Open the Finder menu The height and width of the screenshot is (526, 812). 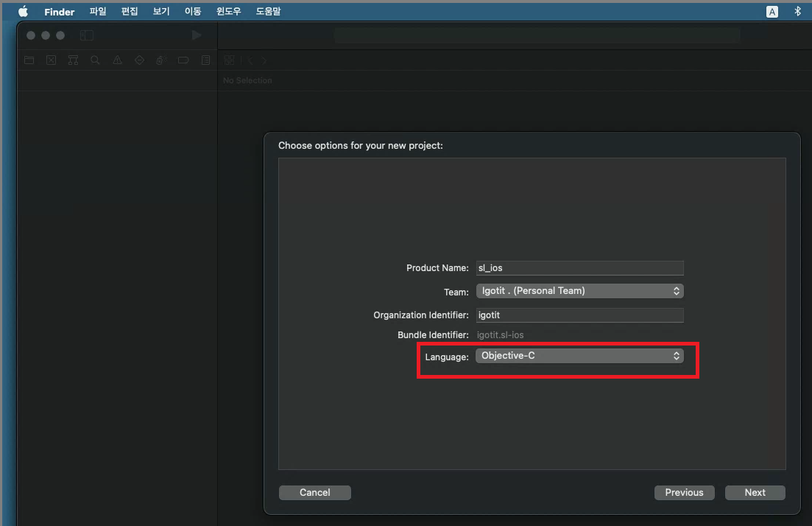[59, 11]
